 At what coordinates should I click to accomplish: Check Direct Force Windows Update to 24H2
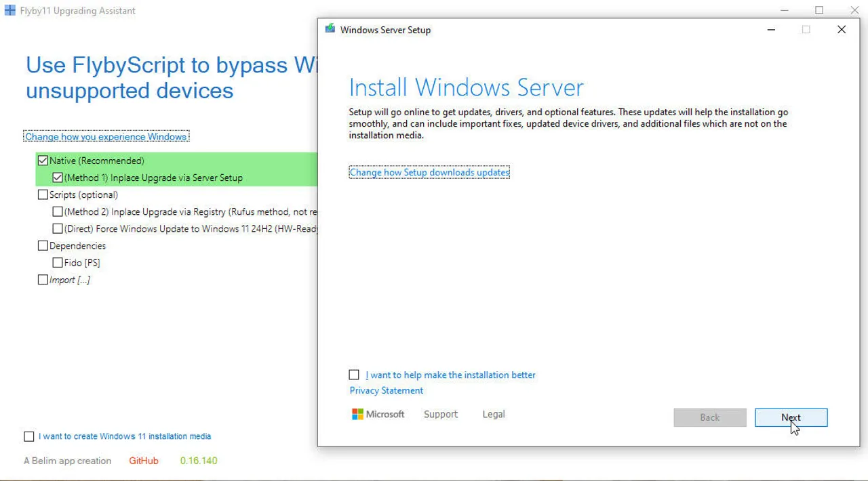(x=58, y=228)
